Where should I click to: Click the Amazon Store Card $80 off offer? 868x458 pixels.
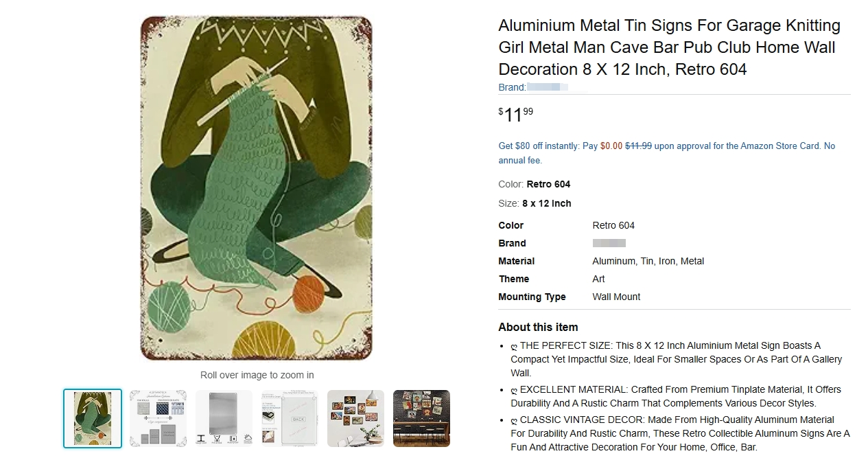(x=666, y=152)
